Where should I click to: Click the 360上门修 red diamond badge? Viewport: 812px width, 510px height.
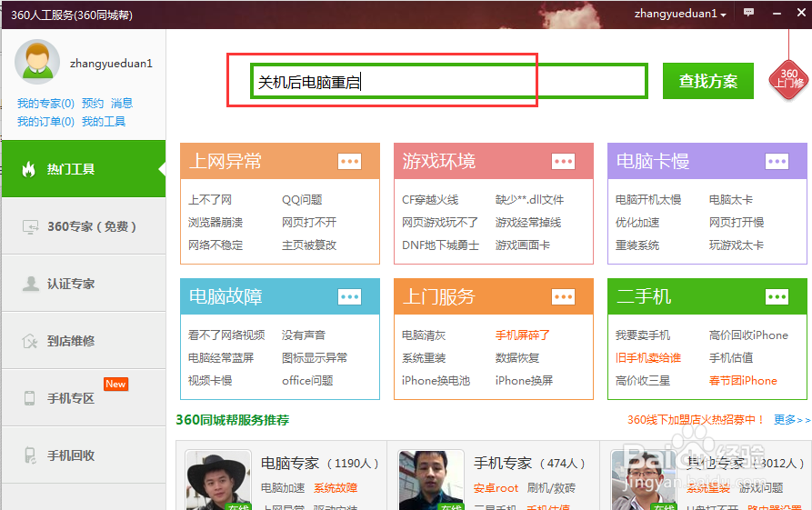(788, 79)
